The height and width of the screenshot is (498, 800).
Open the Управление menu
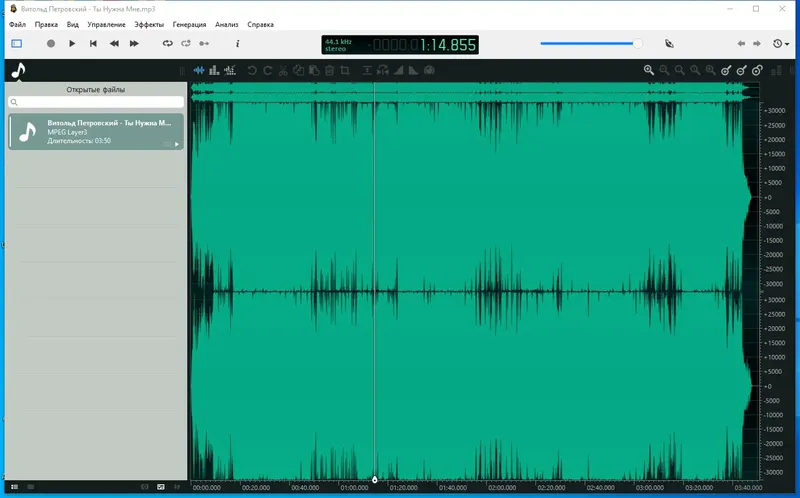point(106,24)
